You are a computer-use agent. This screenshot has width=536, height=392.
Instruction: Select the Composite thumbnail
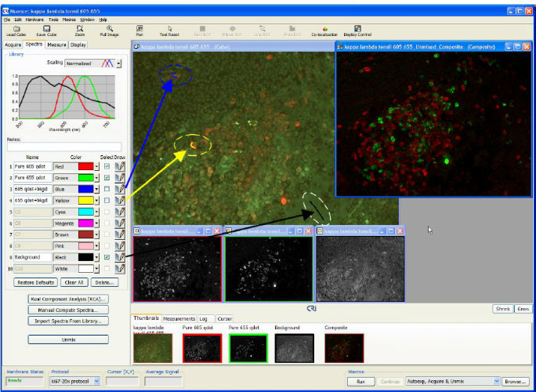click(x=344, y=348)
